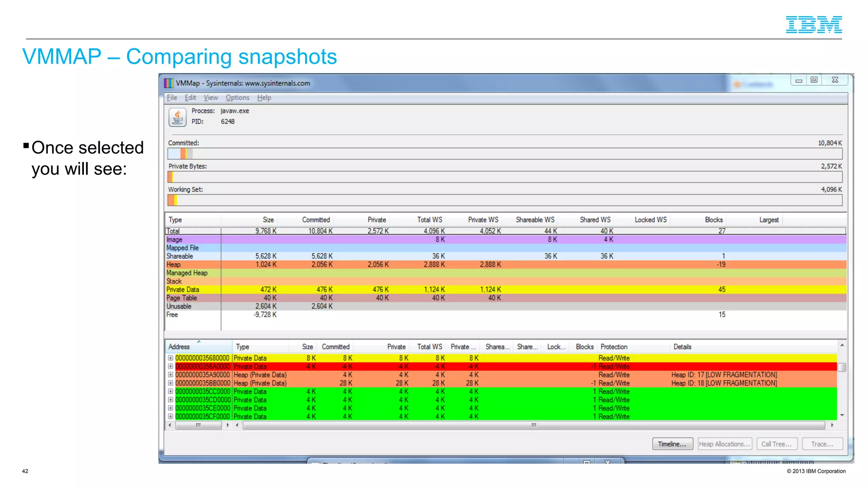
Task: Select the Total row in summary
Action: pos(506,231)
